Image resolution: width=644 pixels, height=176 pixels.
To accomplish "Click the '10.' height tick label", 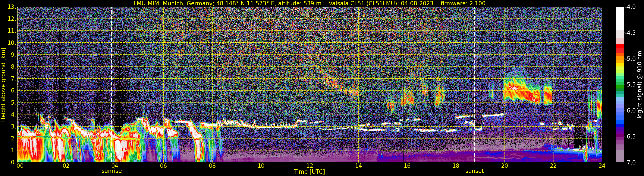I will [12, 43].
